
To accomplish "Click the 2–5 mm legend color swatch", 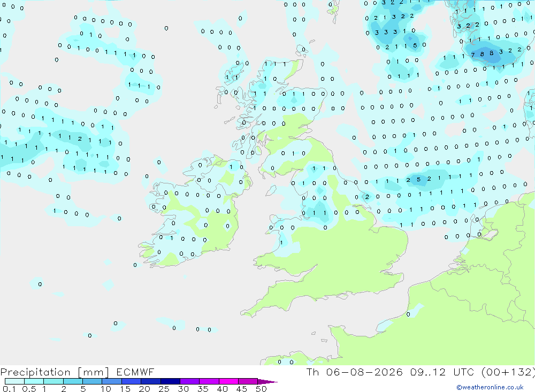I will [x=73, y=381].
